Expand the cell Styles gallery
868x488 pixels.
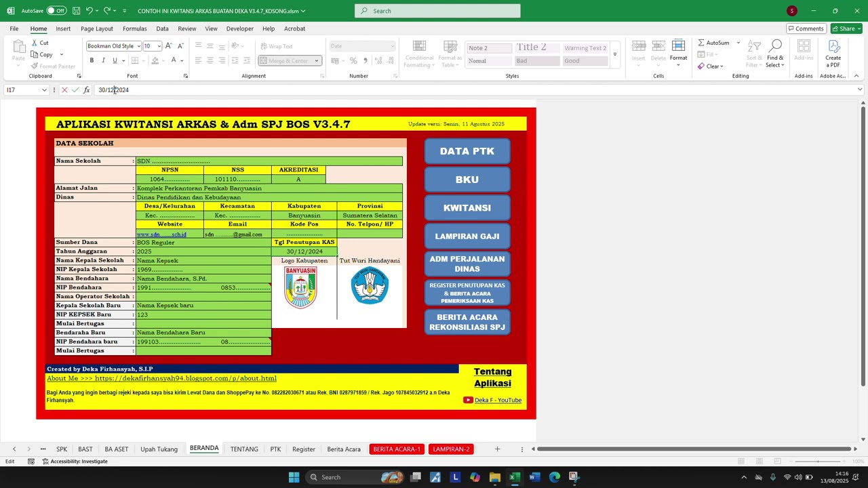(615, 54)
